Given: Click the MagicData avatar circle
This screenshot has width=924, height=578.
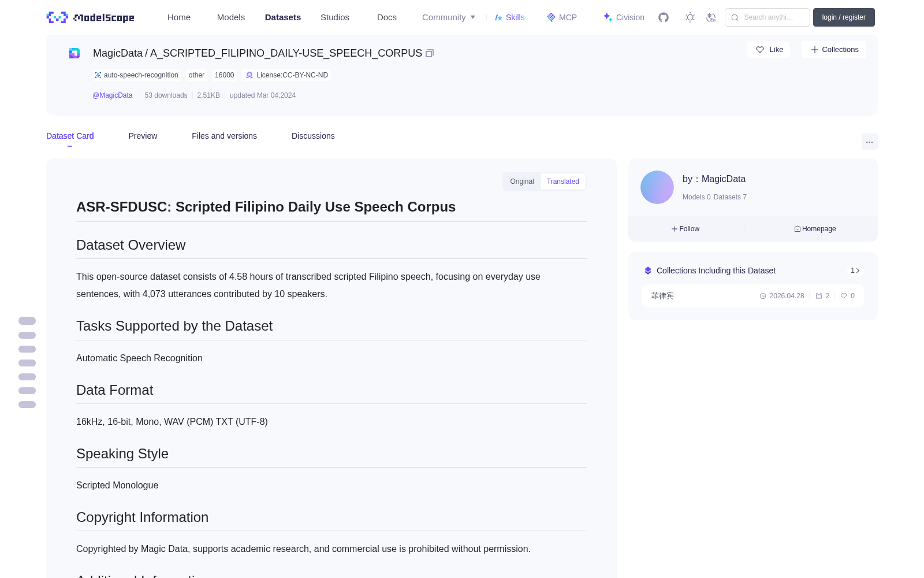Looking at the screenshot, I should 657,187.
